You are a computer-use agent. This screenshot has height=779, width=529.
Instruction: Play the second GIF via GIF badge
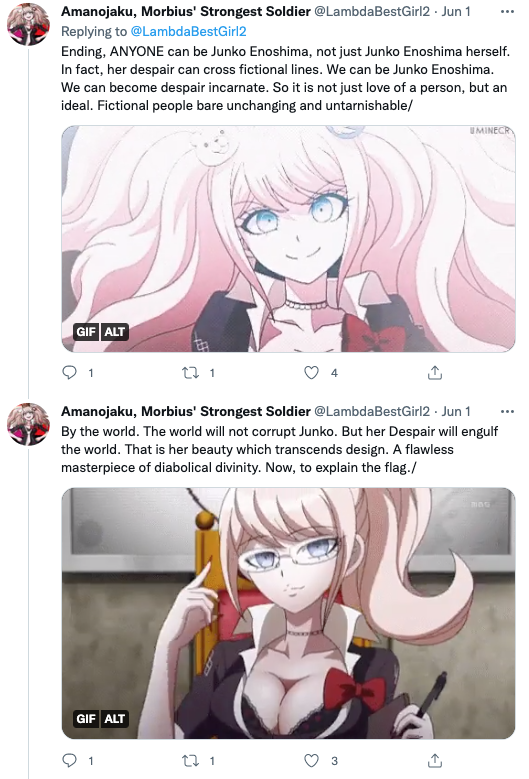(86, 718)
